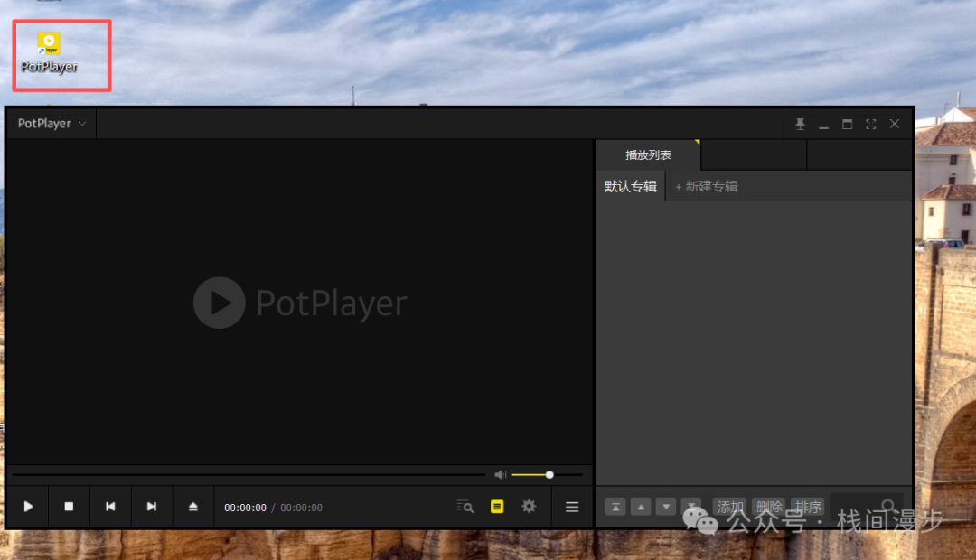Click the 排序 sort button

(x=808, y=507)
